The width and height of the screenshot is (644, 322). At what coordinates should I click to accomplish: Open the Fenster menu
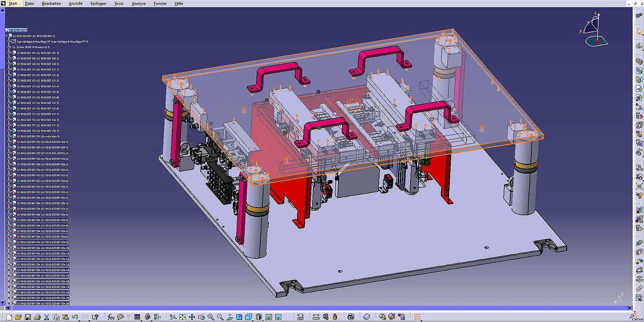pyautogui.click(x=160, y=4)
